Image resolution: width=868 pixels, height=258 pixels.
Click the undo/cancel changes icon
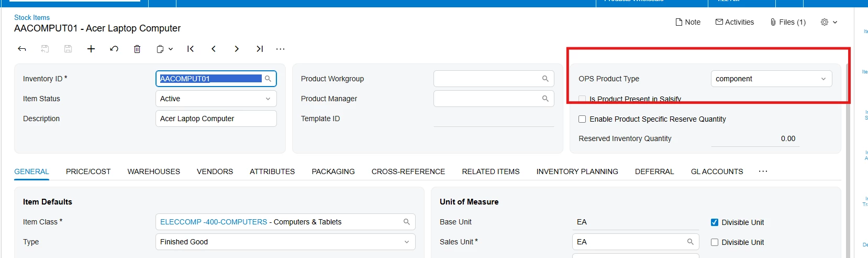(114, 49)
